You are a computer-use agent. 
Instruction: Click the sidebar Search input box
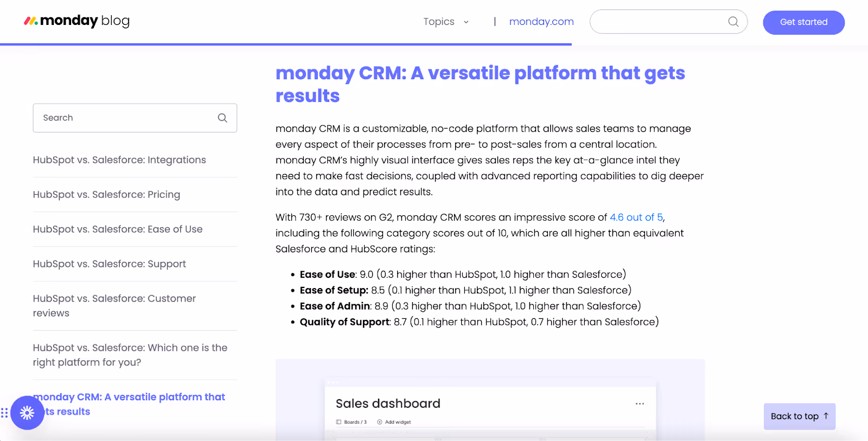135,118
